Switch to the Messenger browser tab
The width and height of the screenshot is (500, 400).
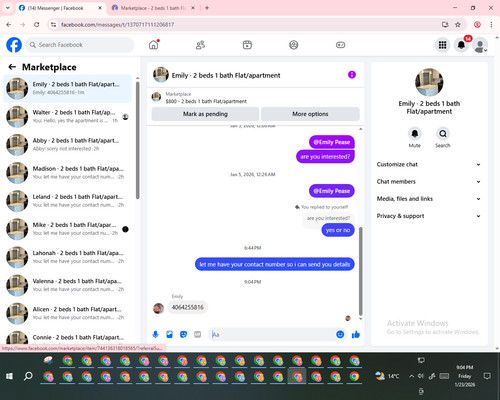60,8
